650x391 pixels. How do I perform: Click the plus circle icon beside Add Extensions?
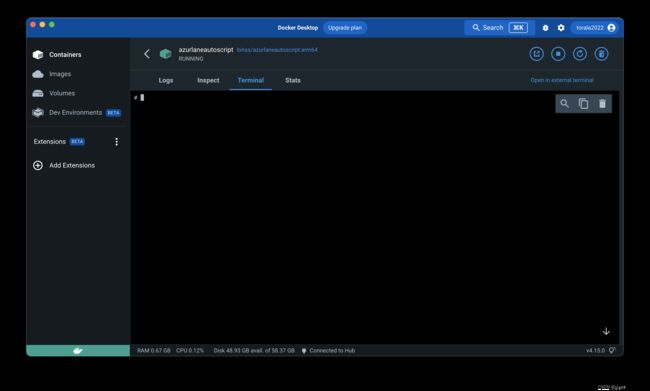coord(38,165)
